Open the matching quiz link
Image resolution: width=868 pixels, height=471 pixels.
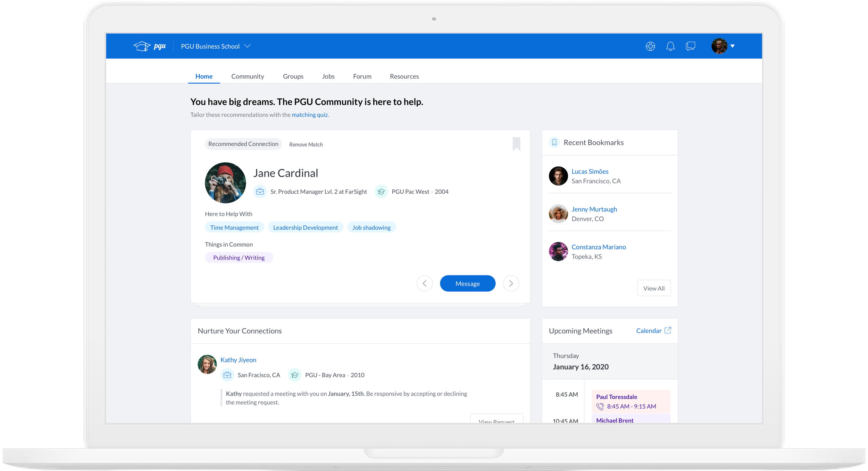tap(310, 115)
